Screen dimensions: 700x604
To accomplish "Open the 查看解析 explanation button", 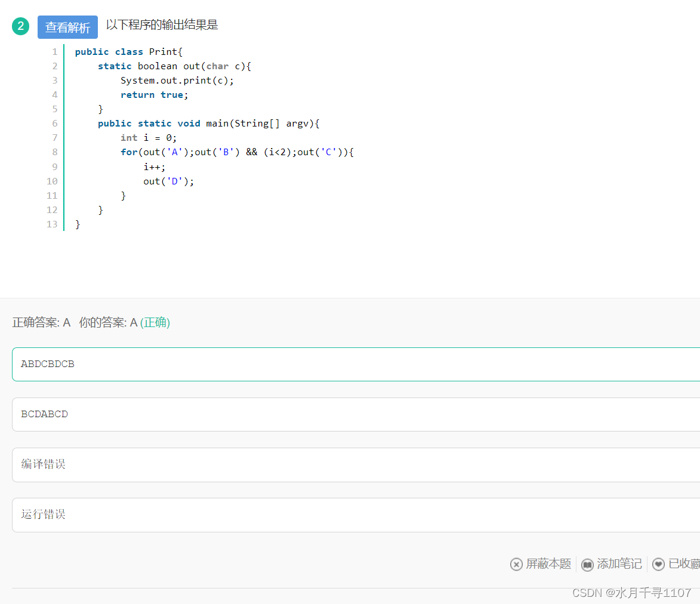I will click(x=67, y=27).
